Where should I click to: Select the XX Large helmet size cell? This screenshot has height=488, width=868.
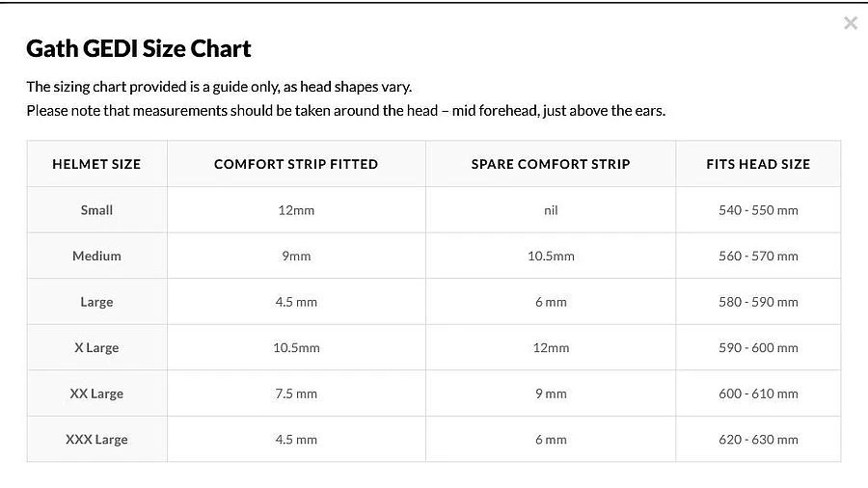pos(96,393)
